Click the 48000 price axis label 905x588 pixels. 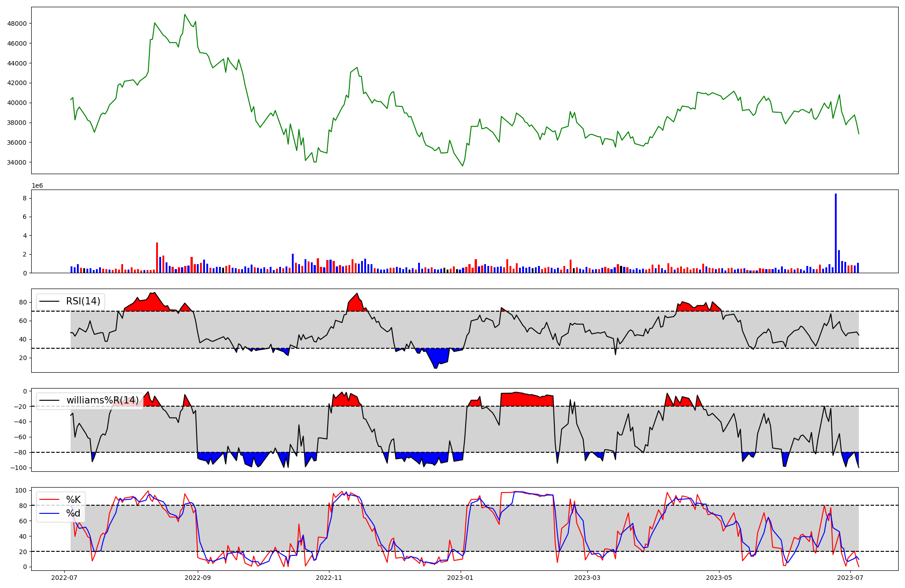(x=17, y=24)
